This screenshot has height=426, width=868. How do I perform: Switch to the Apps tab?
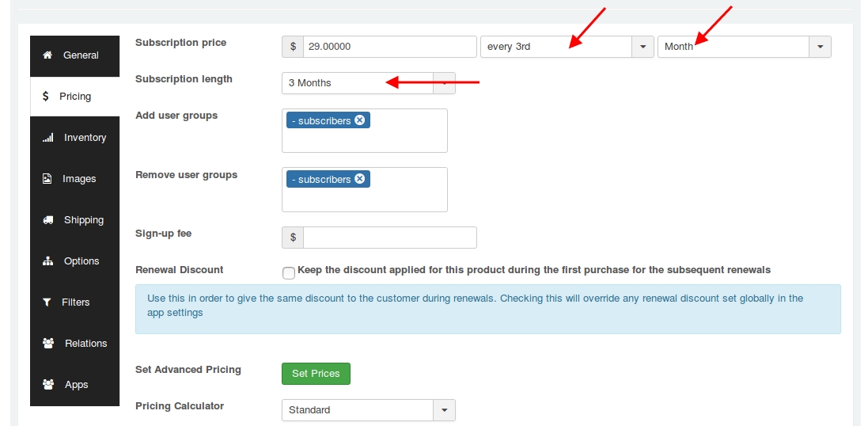click(76, 385)
